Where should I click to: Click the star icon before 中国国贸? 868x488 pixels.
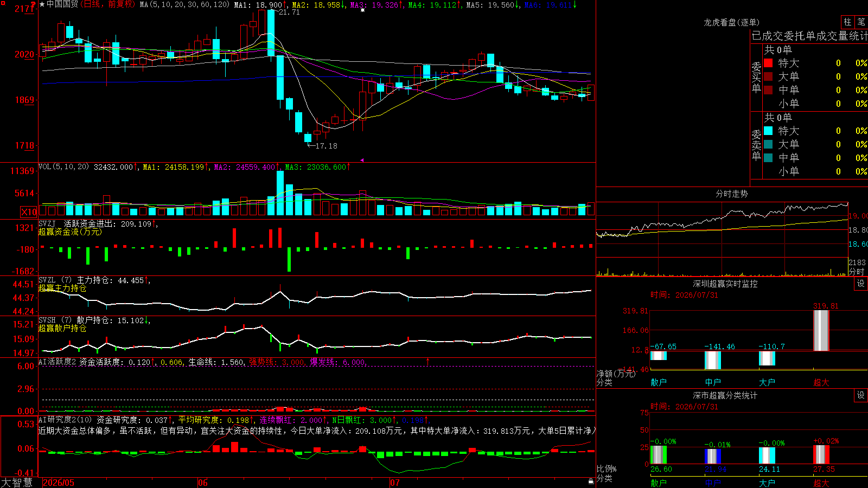coord(42,4)
